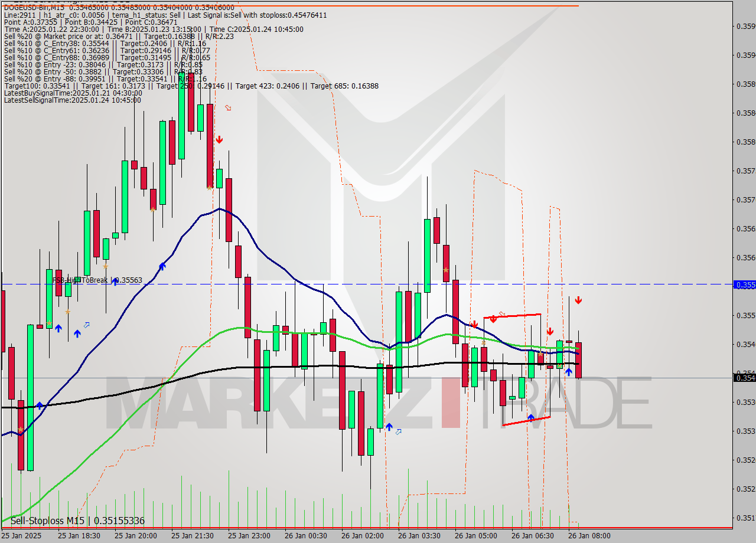Viewport: 756px width, 543px height.
Task: Click the red sell arrow above the latest candle
Action: (x=578, y=300)
